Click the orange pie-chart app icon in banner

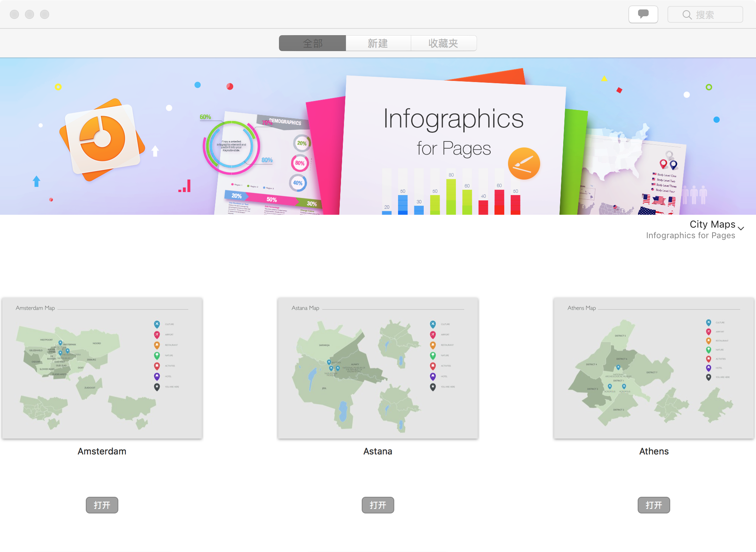tap(102, 139)
